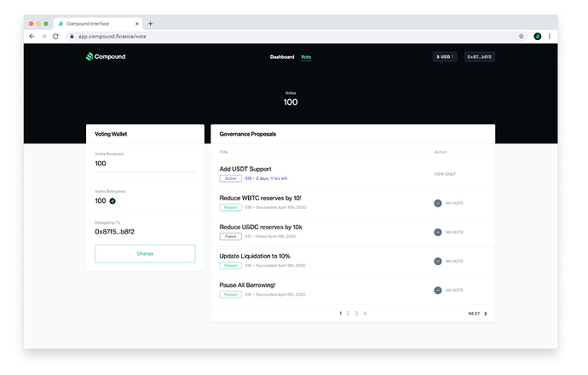Screen dimensions: 588x375
Task: Reload the page
Action: pos(55,37)
